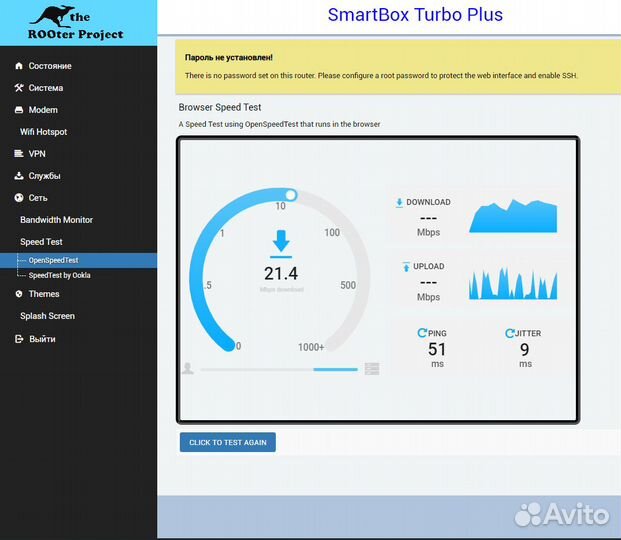The width and height of the screenshot is (621, 540).
Task: Click the 1000+ gauge label
Action: pyautogui.click(x=311, y=347)
